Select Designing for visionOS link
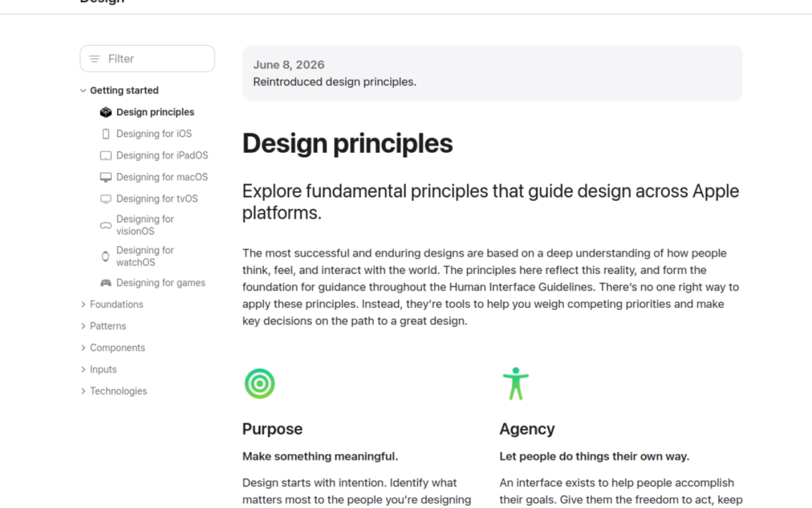 click(x=145, y=226)
